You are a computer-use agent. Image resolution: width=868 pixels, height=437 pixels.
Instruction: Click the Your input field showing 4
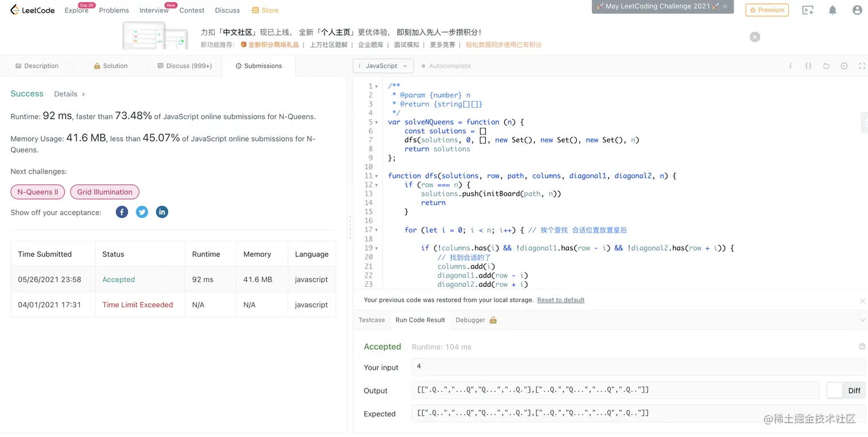(637, 366)
